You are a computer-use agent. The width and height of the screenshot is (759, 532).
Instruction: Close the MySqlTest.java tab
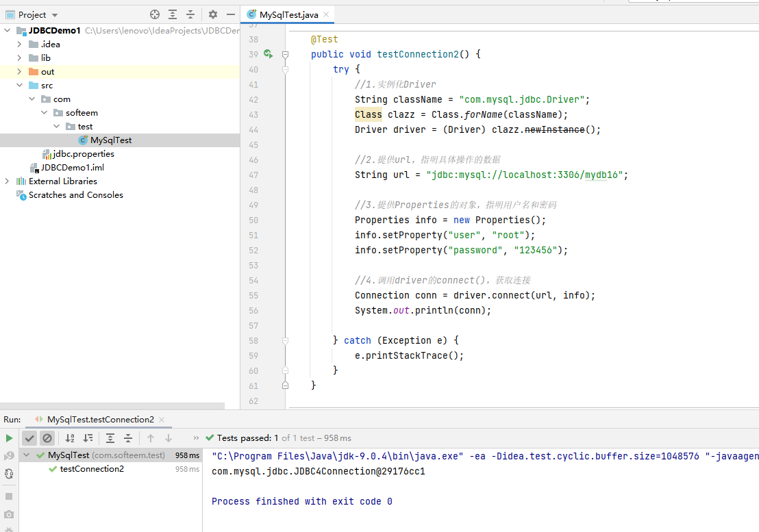326,14
